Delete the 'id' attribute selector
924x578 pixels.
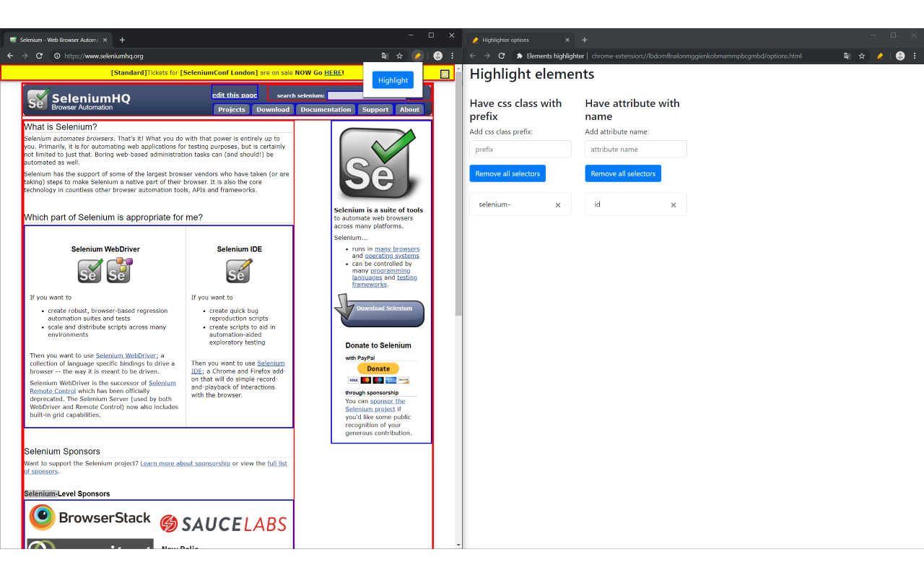[674, 205]
